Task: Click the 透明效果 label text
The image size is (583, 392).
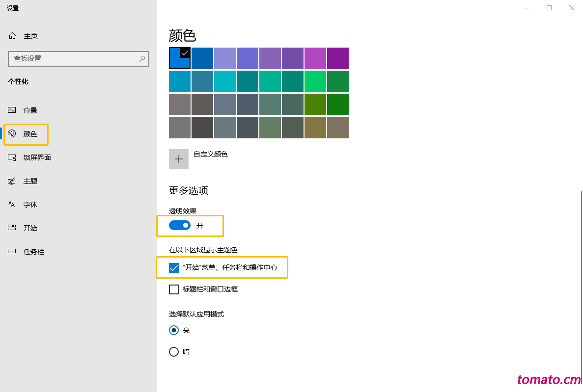Action: tap(183, 211)
